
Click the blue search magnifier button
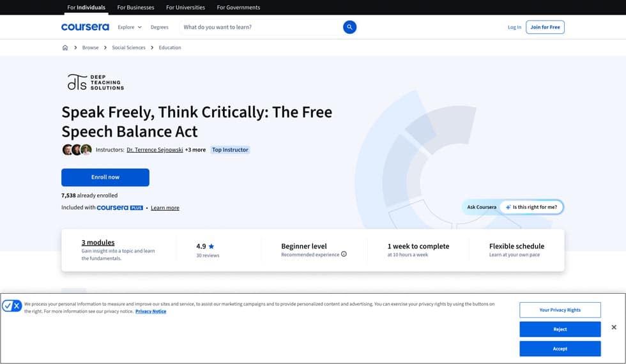[x=349, y=27]
